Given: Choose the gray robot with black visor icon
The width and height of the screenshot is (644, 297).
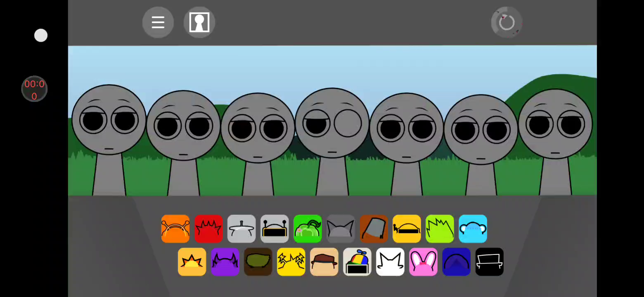Looking at the screenshot, I should tap(275, 229).
